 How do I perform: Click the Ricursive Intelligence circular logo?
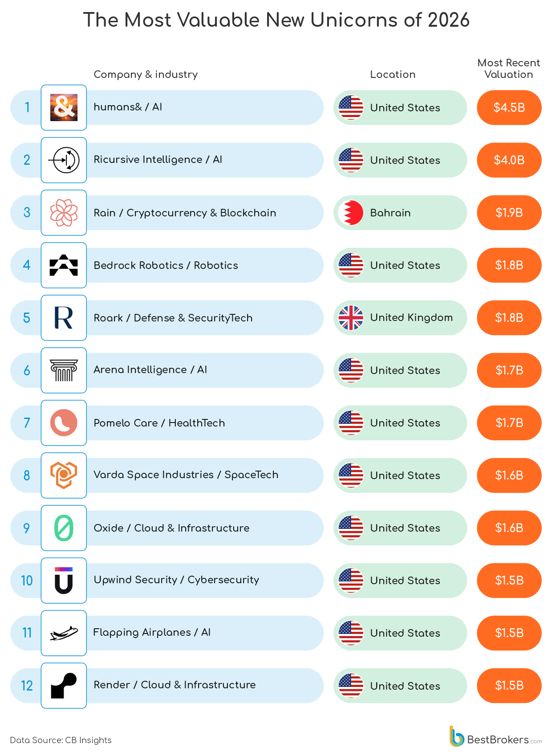click(64, 160)
